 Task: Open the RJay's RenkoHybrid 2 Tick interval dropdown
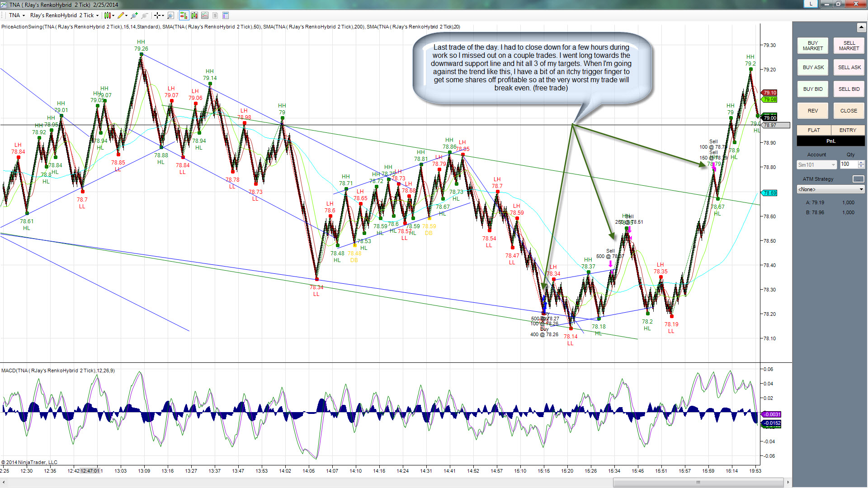(x=64, y=15)
